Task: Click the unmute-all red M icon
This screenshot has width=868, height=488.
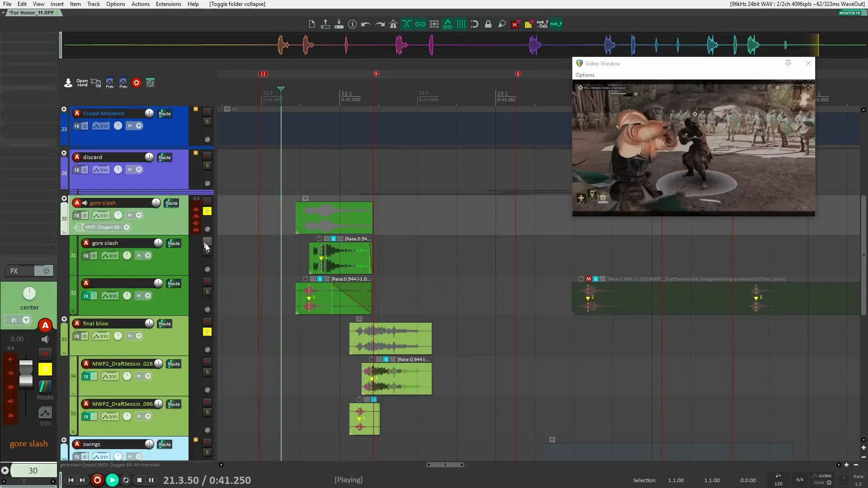Action: tap(515, 25)
